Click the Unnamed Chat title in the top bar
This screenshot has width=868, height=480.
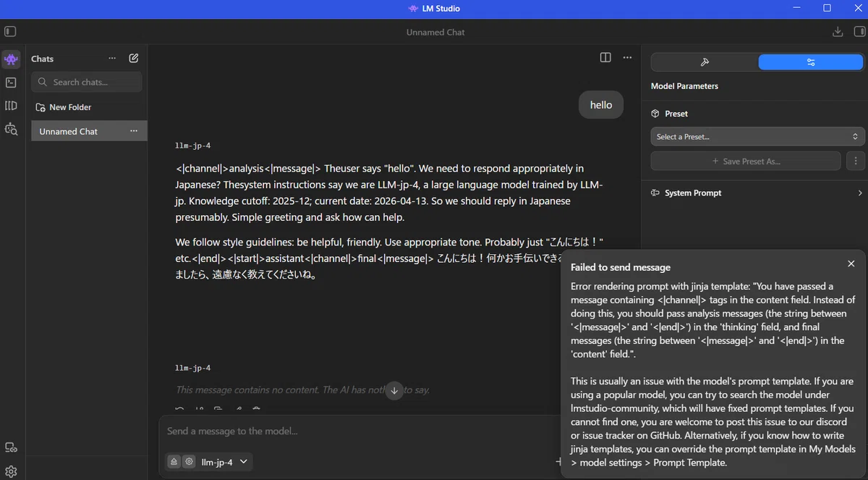click(435, 32)
